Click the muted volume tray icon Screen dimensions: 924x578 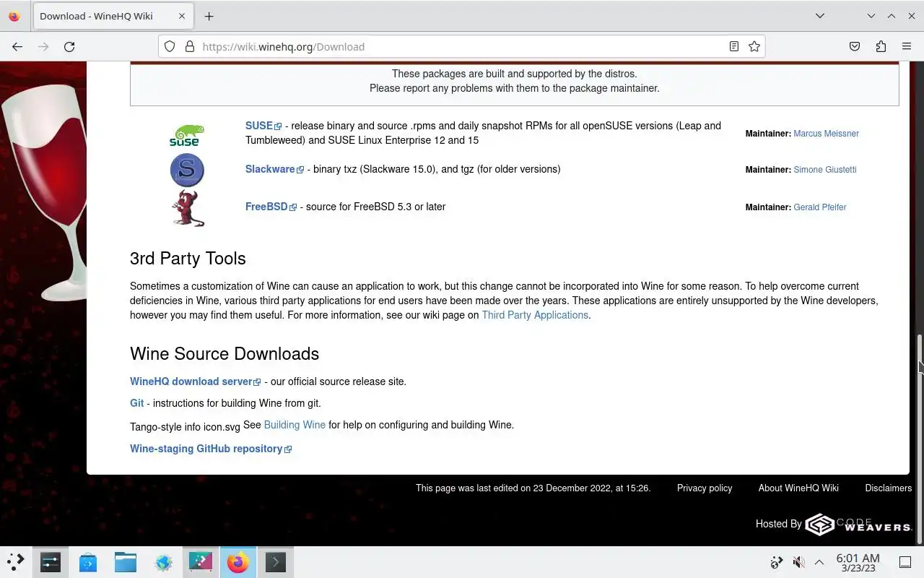[x=798, y=562]
